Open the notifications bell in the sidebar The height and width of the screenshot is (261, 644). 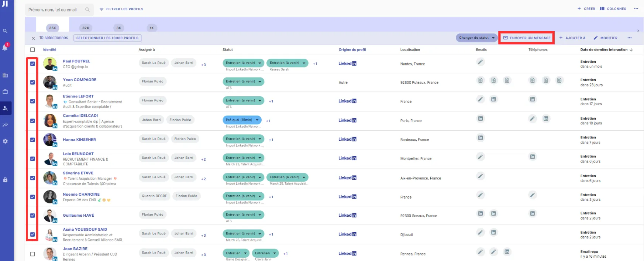[x=5, y=48]
